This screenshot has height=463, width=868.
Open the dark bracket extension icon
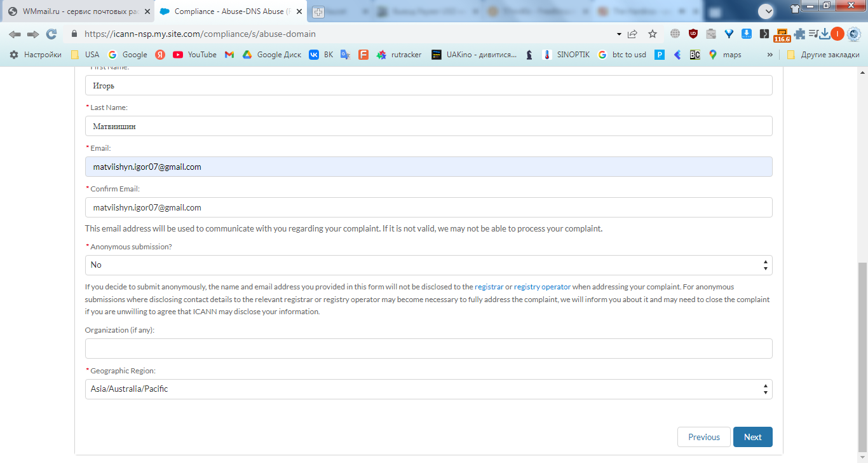[764, 34]
